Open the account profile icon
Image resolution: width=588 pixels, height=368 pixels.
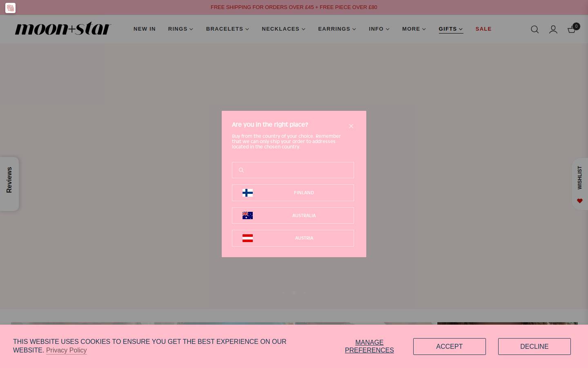pos(553,29)
